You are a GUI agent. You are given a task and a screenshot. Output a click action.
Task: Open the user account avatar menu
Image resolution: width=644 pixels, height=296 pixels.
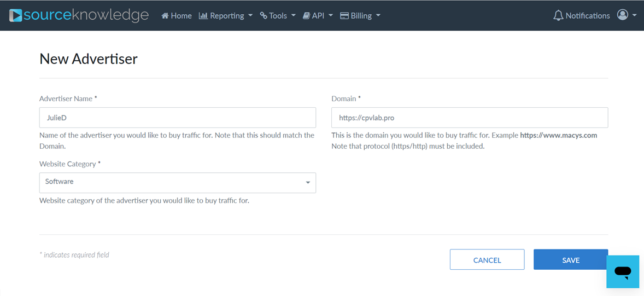pyautogui.click(x=627, y=15)
